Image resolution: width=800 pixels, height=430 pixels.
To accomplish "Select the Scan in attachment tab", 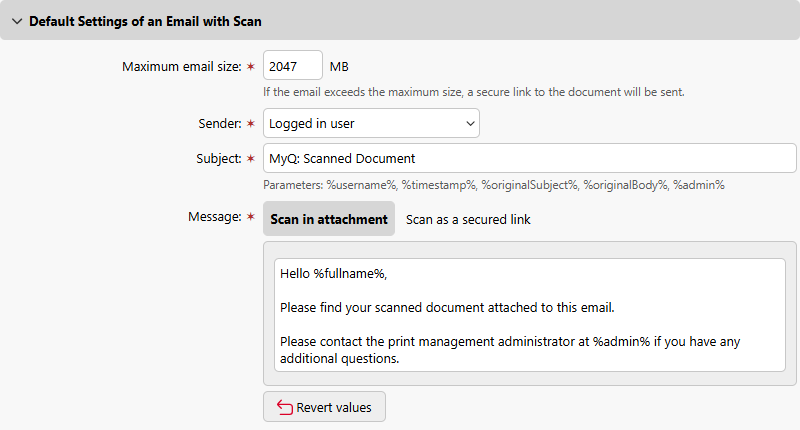I will [x=329, y=219].
